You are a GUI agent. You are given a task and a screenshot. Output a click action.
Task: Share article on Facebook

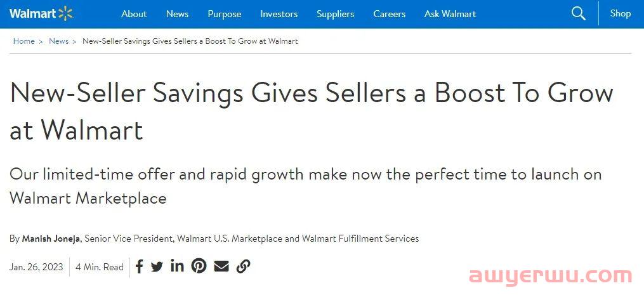pyautogui.click(x=140, y=266)
